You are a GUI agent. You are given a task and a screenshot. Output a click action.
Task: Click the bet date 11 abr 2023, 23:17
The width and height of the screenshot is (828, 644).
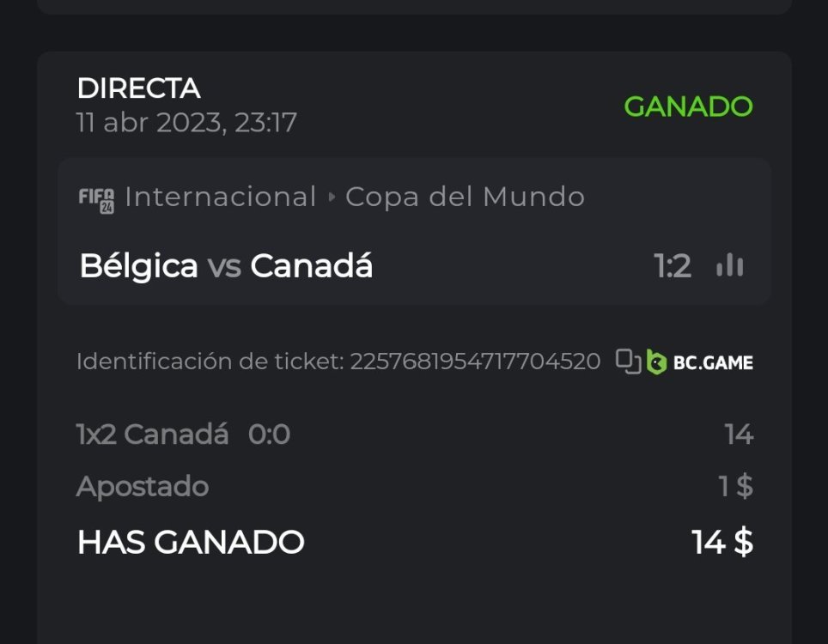(x=186, y=123)
